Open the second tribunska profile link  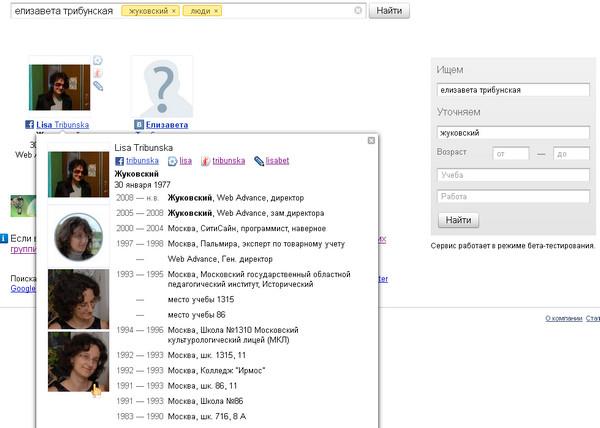click(x=229, y=161)
